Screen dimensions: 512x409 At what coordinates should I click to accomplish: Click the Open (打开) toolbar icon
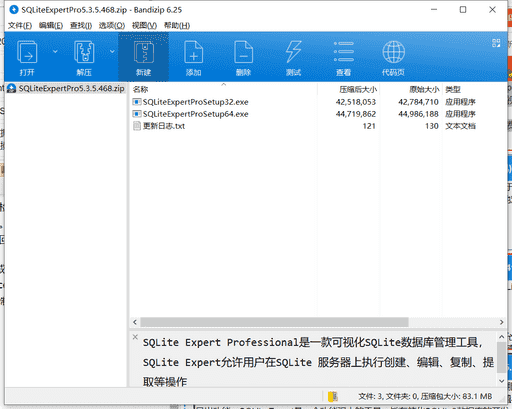[x=27, y=52]
